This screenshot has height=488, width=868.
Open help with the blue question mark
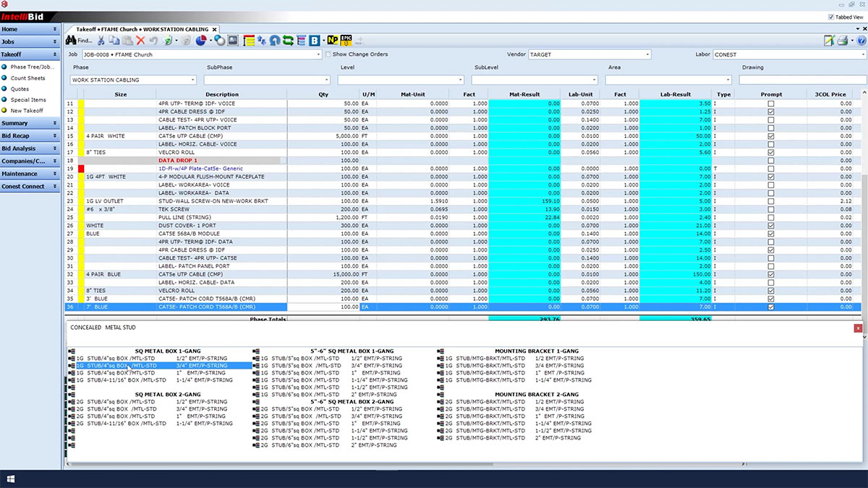861,40
